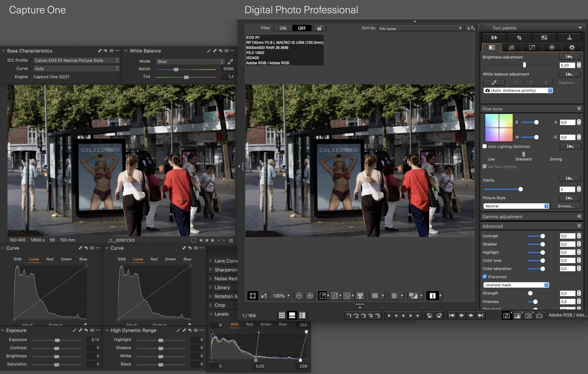
Task: Click Browse next to Picture Style
Action: pyautogui.click(x=566, y=206)
